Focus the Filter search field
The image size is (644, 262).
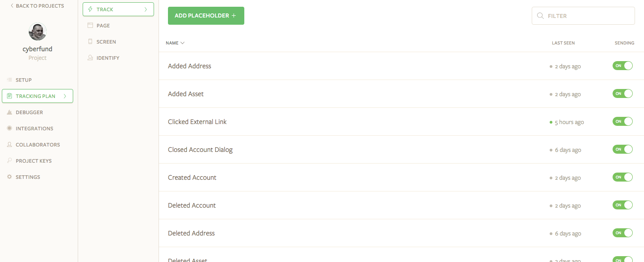583,16
